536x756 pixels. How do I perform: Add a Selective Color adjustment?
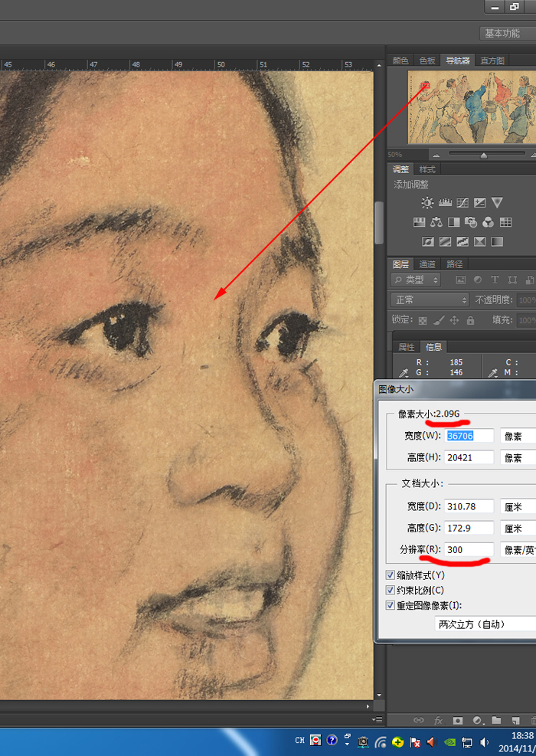pyautogui.click(x=479, y=241)
